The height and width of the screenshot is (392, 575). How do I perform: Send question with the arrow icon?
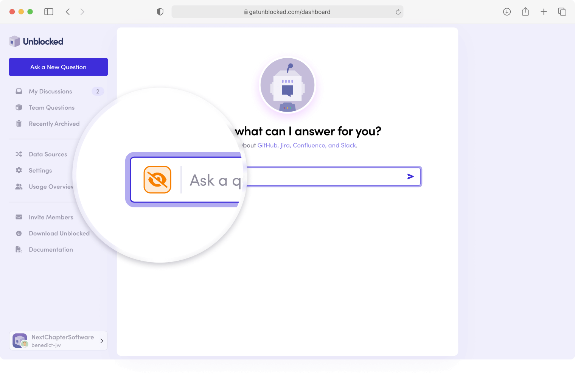[410, 177]
